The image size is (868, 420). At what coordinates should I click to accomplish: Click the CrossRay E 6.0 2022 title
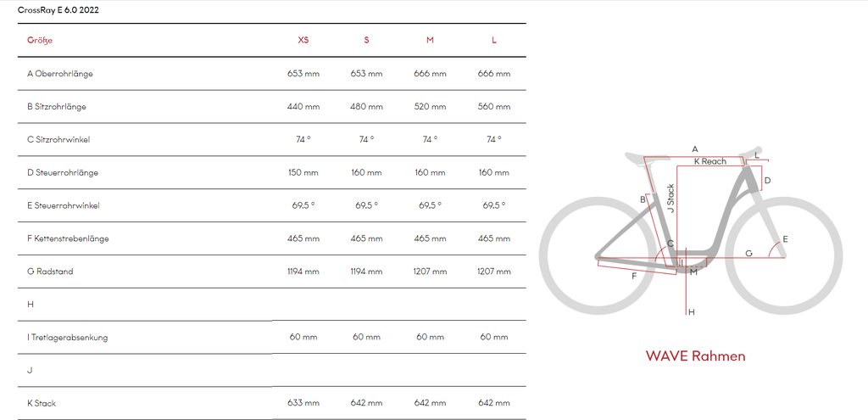coord(58,9)
